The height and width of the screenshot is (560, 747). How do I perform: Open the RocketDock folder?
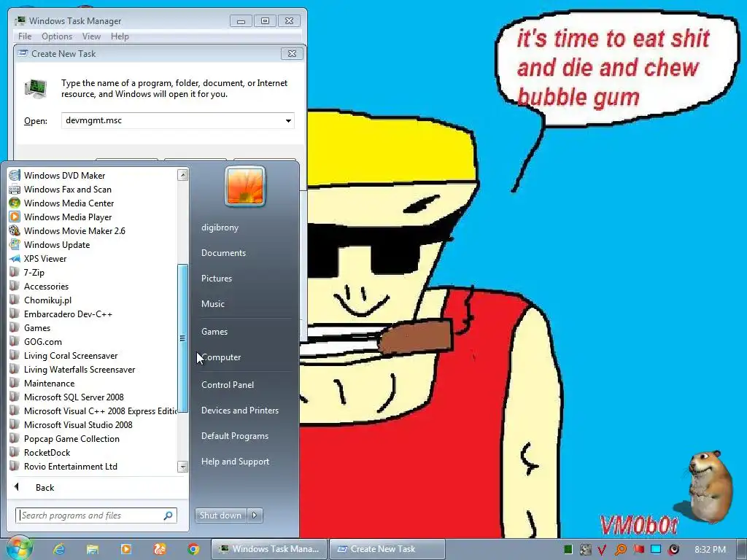[47, 452]
